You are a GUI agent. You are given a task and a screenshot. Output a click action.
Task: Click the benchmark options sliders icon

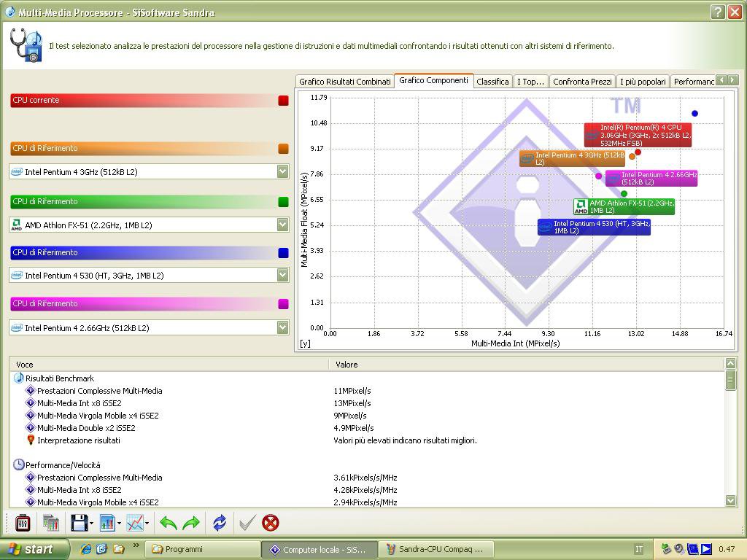tap(23, 523)
